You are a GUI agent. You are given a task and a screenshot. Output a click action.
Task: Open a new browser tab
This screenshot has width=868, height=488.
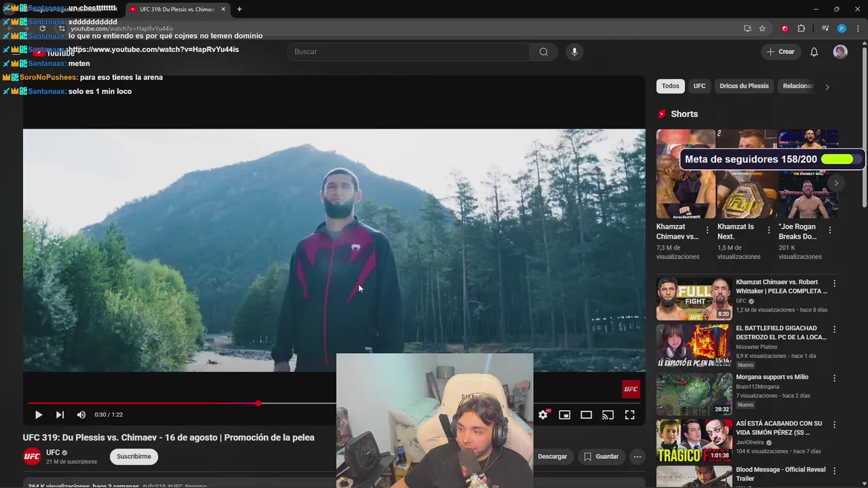(x=239, y=9)
